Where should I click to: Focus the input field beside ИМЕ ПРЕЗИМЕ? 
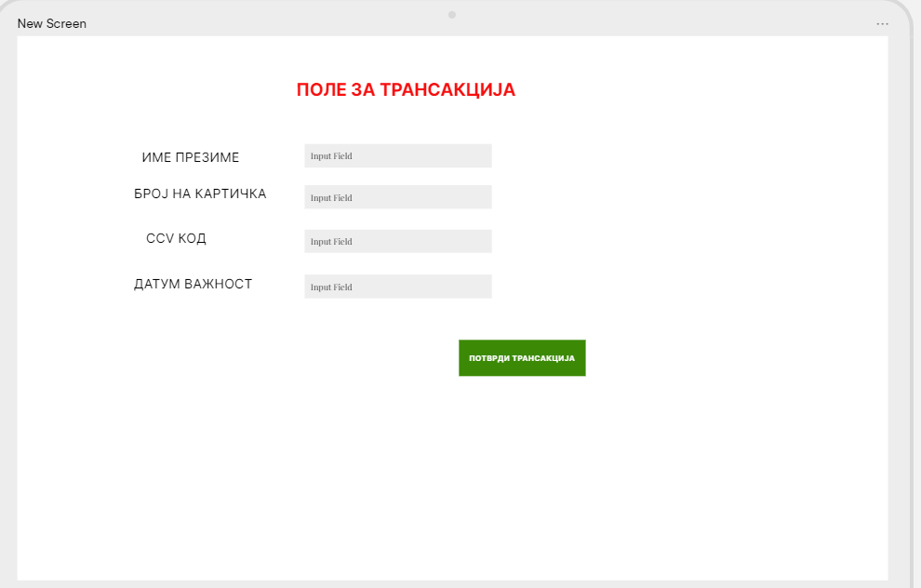coord(397,155)
